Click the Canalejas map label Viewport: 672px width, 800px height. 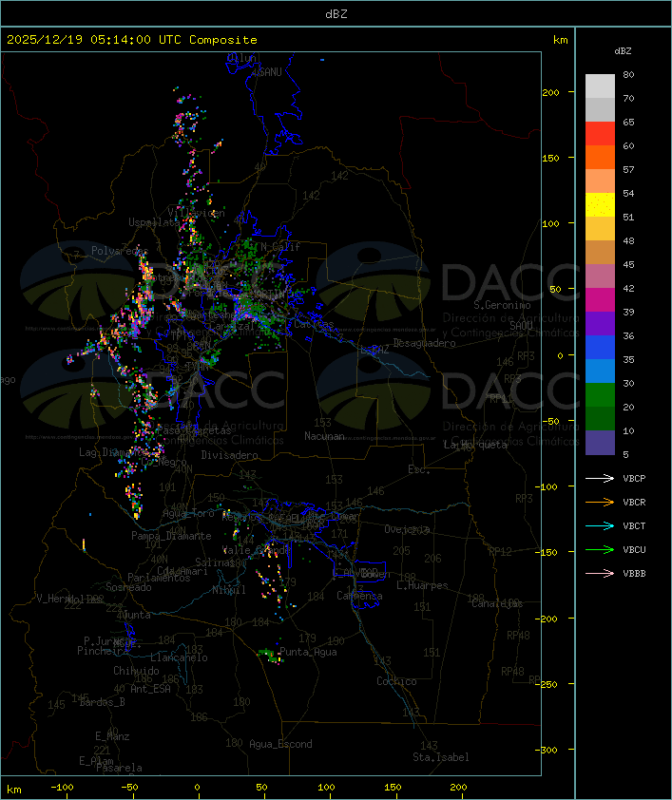(497, 603)
